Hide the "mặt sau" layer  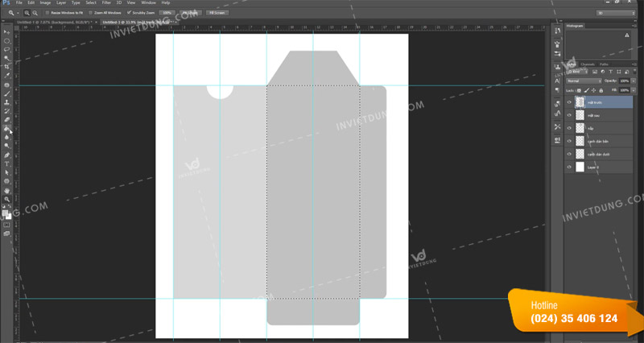click(569, 116)
